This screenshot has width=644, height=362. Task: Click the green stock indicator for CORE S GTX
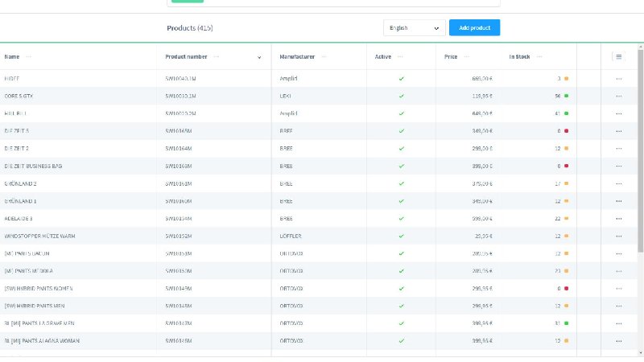coord(567,96)
